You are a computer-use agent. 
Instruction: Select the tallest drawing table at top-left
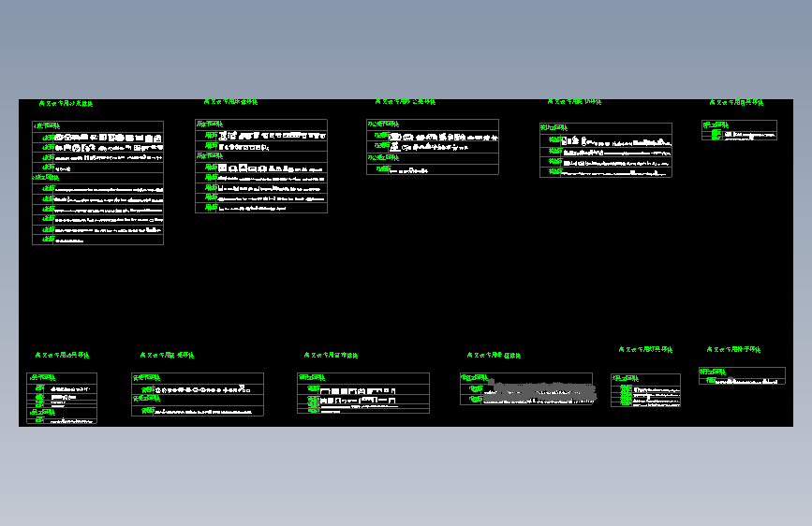click(98, 183)
